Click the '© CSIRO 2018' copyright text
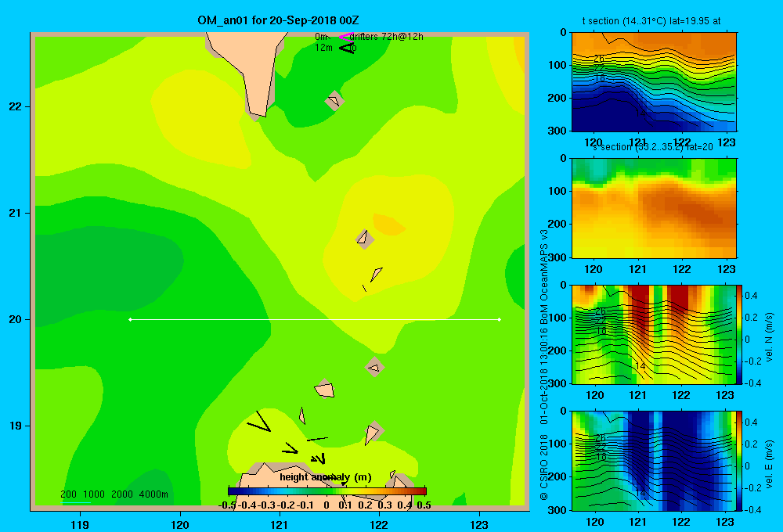Image resolution: width=783 pixels, height=532 pixels. coord(544,467)
